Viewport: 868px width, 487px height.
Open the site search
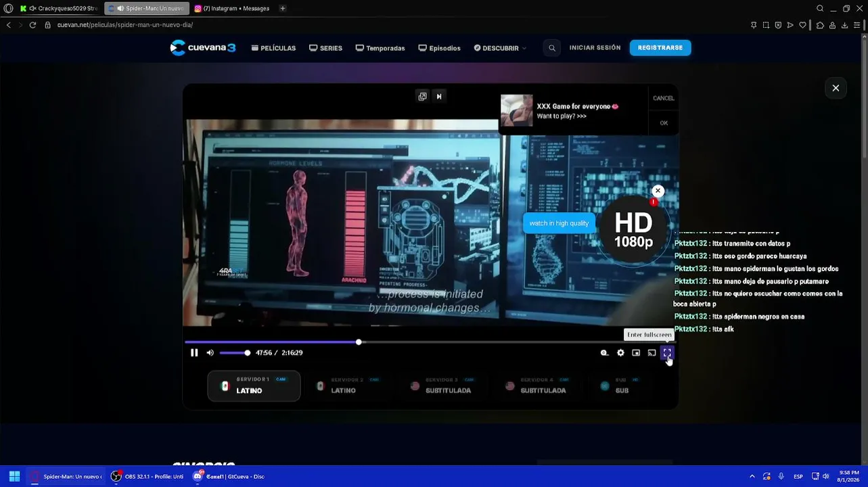tap(552, 48)
